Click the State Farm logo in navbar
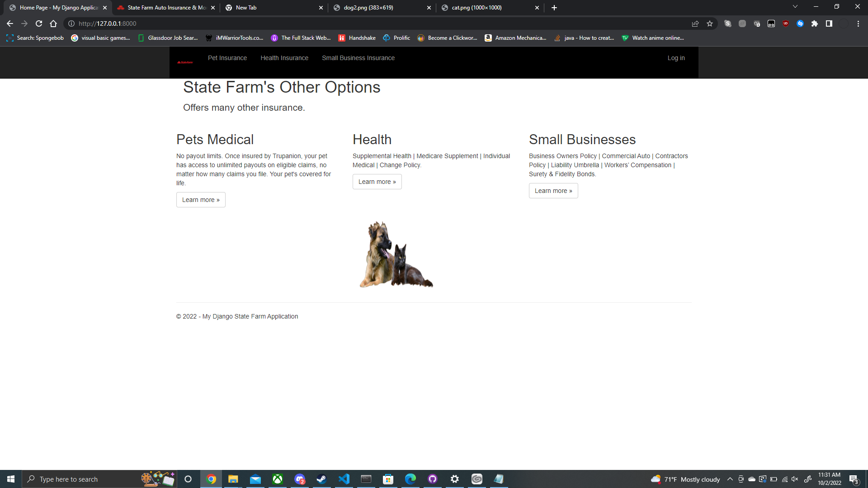Image resolution: width=868 pixels, height=488 pixels. [185, 62]
